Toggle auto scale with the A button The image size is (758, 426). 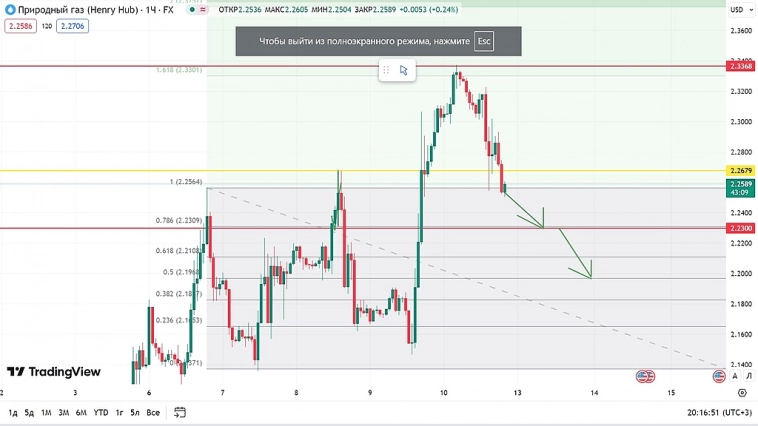(735, 376)
